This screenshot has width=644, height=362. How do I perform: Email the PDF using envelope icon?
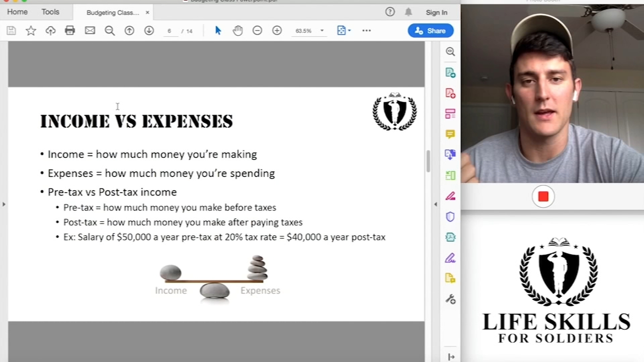(90, 31)
